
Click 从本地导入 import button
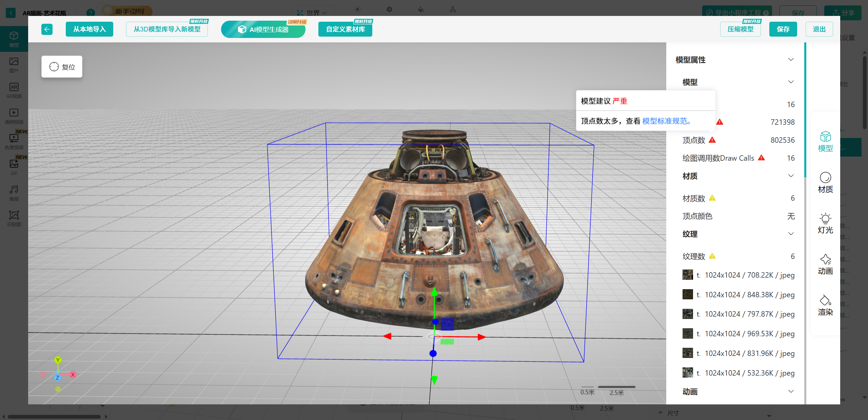[x=90, y=29]
